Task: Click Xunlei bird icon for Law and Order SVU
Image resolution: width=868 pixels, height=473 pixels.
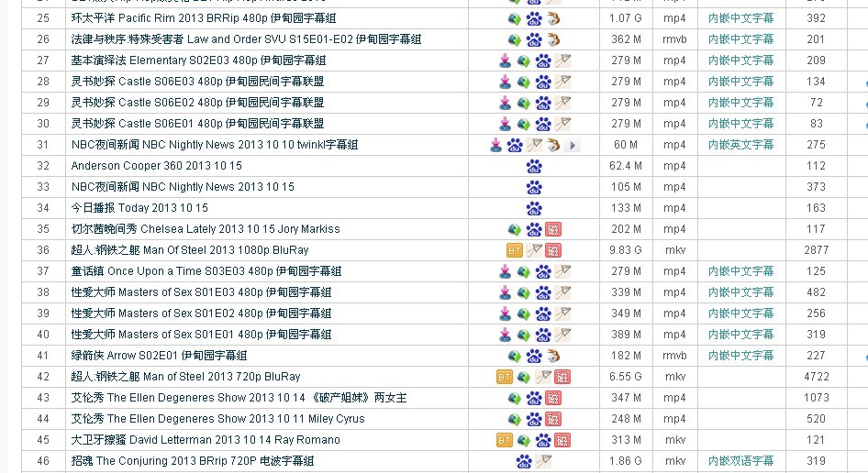Action: [x=553, y=39]
